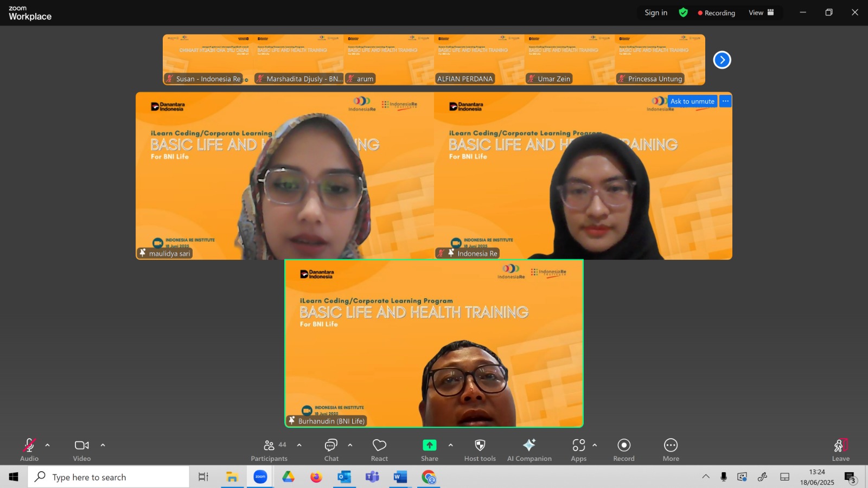Toggle the Video camera
This screenshot has width=868, height=488.
[x=82, y=450]
